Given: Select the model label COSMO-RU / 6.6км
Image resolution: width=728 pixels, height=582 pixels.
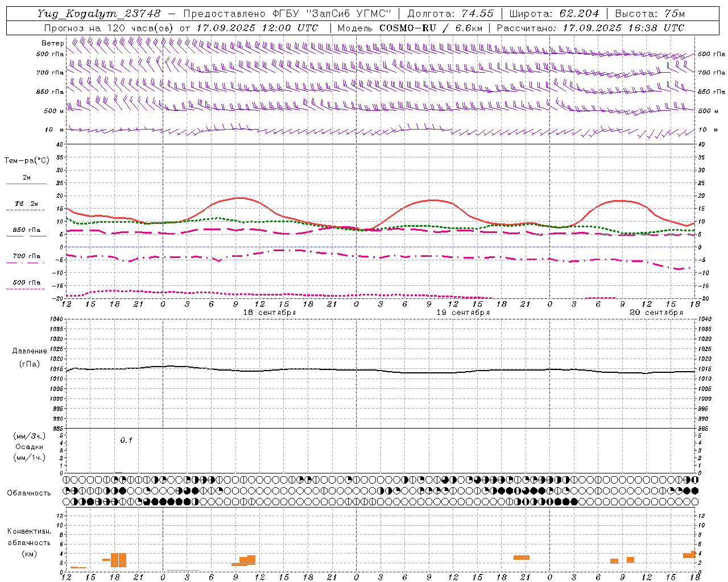Looking at the screenshot, I should click(x=431, y=28).
